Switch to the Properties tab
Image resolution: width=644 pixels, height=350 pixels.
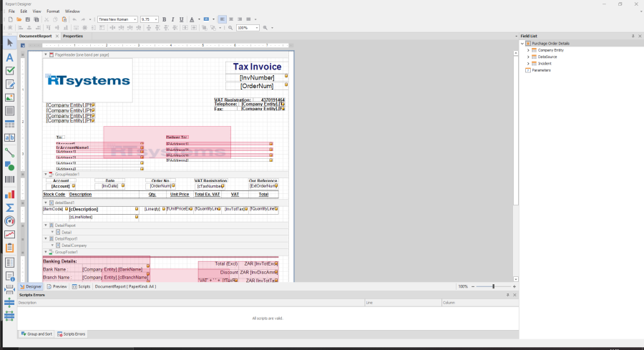(72, 36)
